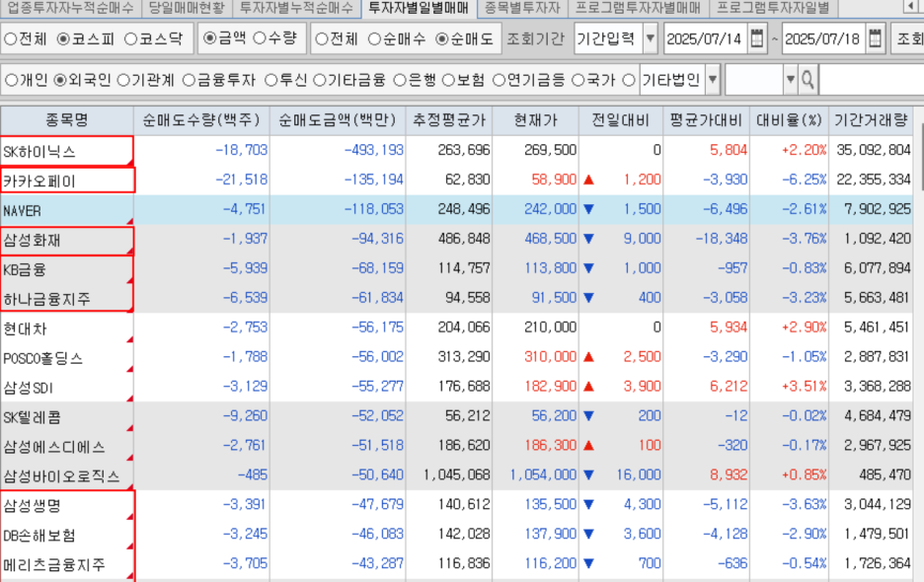Expand the 기간입력 period dropdown
The width and height of the screenshot is (924, 582).
coord(649,40)
